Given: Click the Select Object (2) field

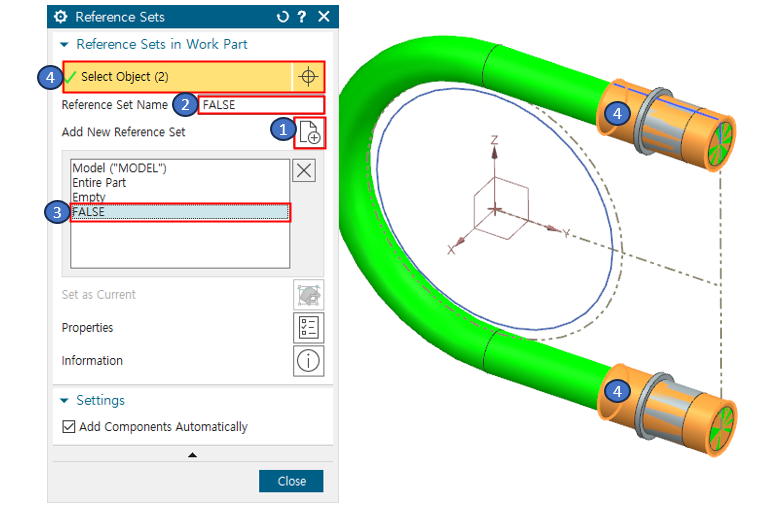Looking at the screenshot, I should pyautogui.click(x=177, y=77).
